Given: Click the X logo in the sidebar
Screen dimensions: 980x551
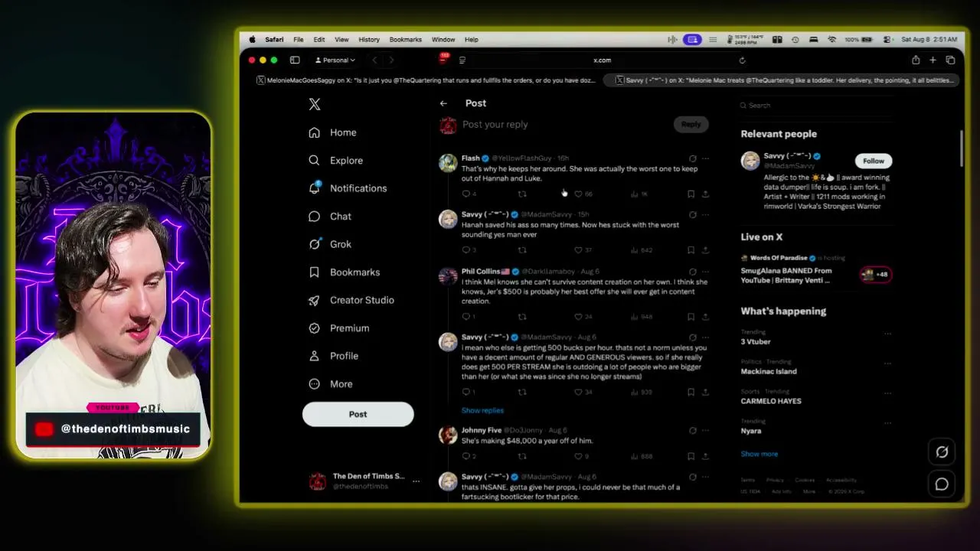Looking at the screenshot, I should click(x=315, y=104).
